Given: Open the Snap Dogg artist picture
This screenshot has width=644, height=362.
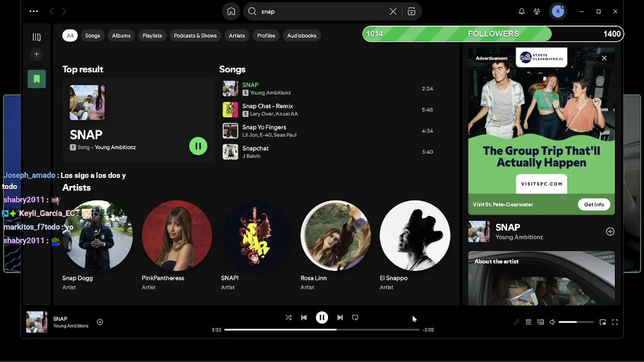Looking at the screenshot, I should (97, 235).
